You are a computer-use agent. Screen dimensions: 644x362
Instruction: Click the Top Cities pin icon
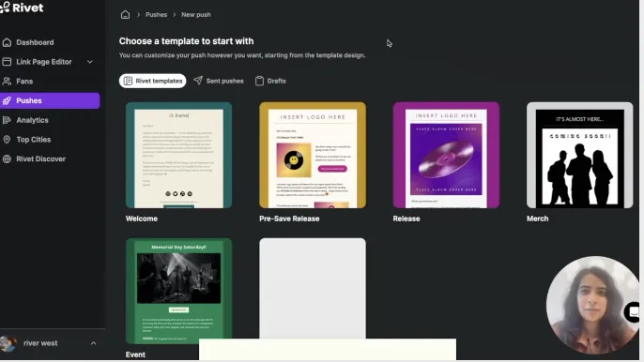click(7, 140)
